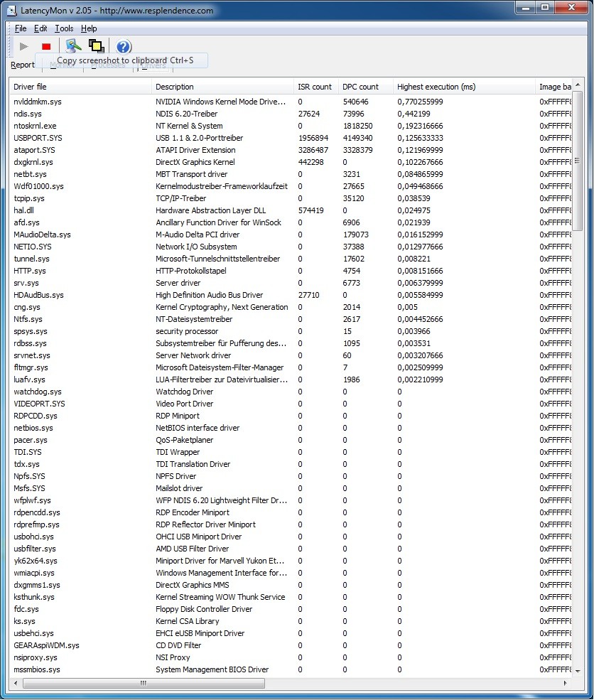Select the GEARAspiWDM.sys driver row
This screenshot has height=700, width=594.
pos(291,645)
